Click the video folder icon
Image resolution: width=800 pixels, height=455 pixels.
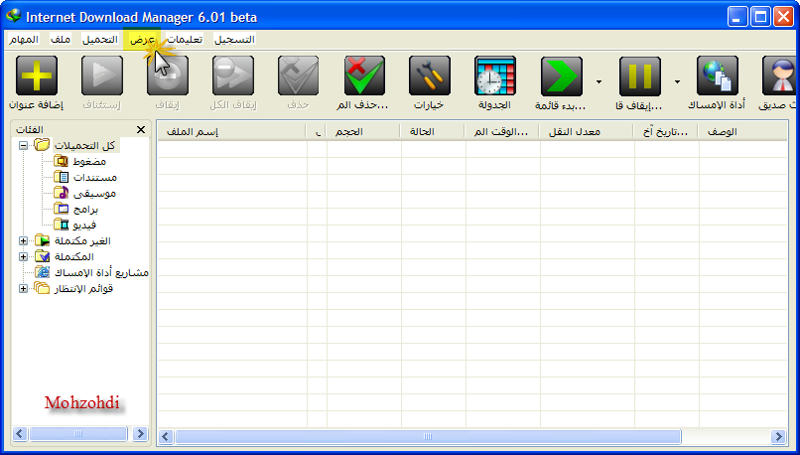point(61,224)
